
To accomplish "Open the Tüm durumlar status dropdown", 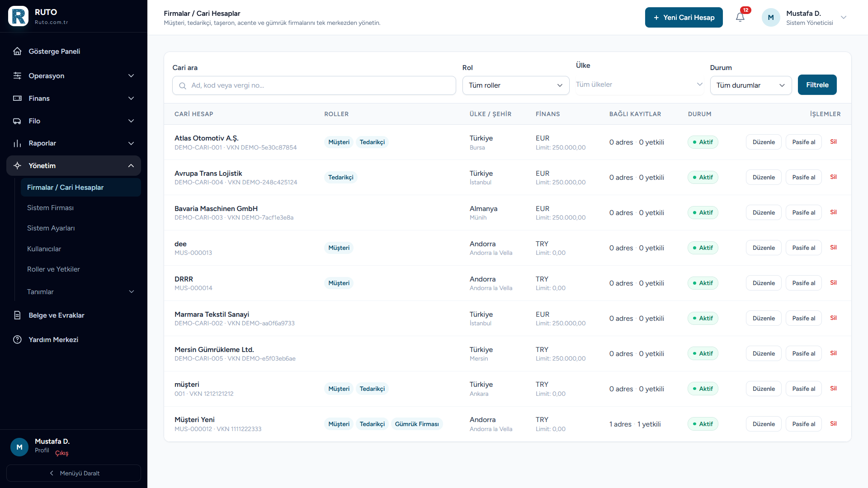I will [750, 85].
